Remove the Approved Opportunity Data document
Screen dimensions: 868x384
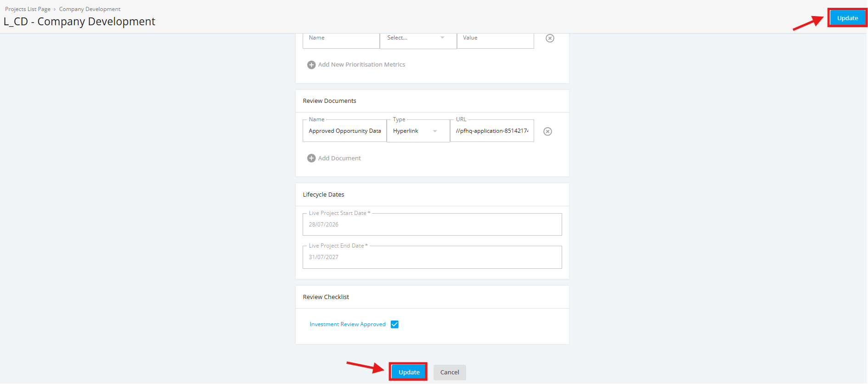tap(547, 131)
